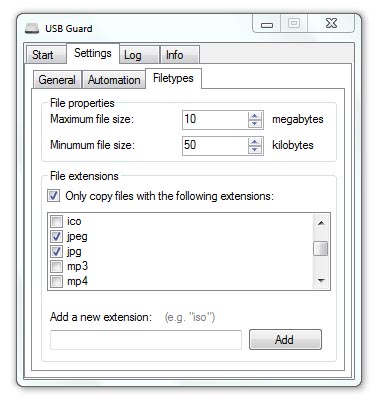Select the 'ico' list entry text
380x400 pixels.
coord(74,221)
